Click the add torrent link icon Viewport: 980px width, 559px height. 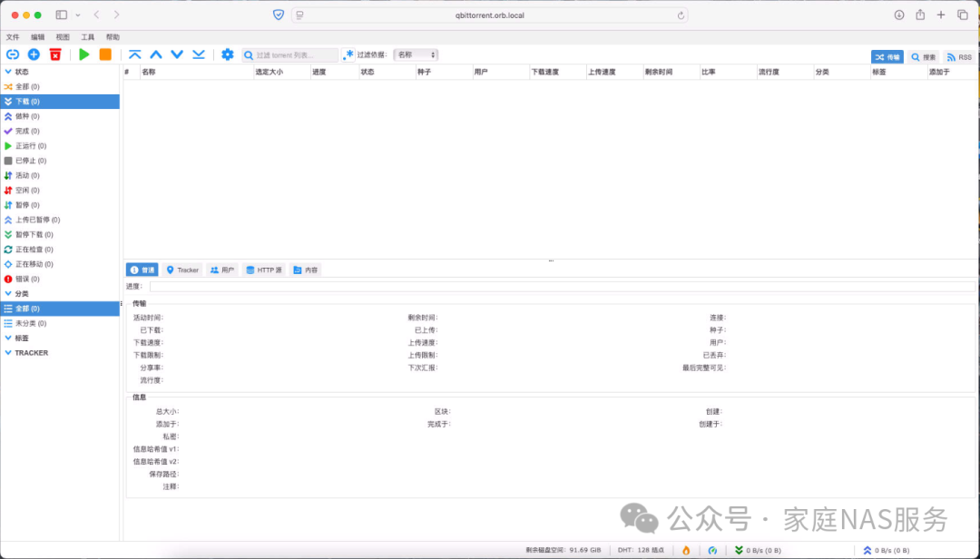tap(13, 54)
